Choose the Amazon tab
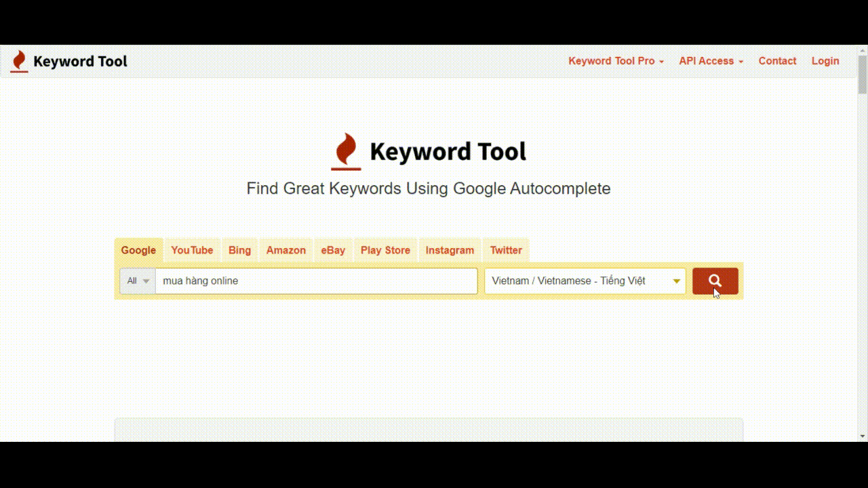Image resolution: width=868 pixels, height=488 pixels. click(285, 250)
